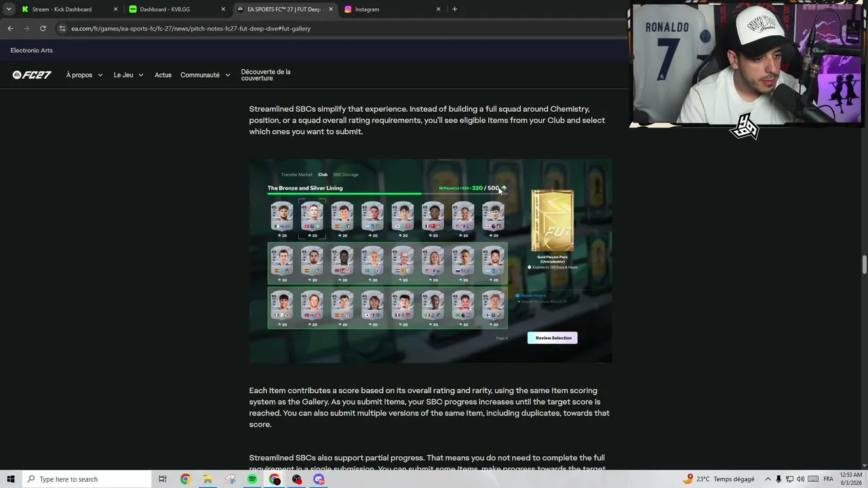Expand the Le Jeu menu

click(128, 75)
